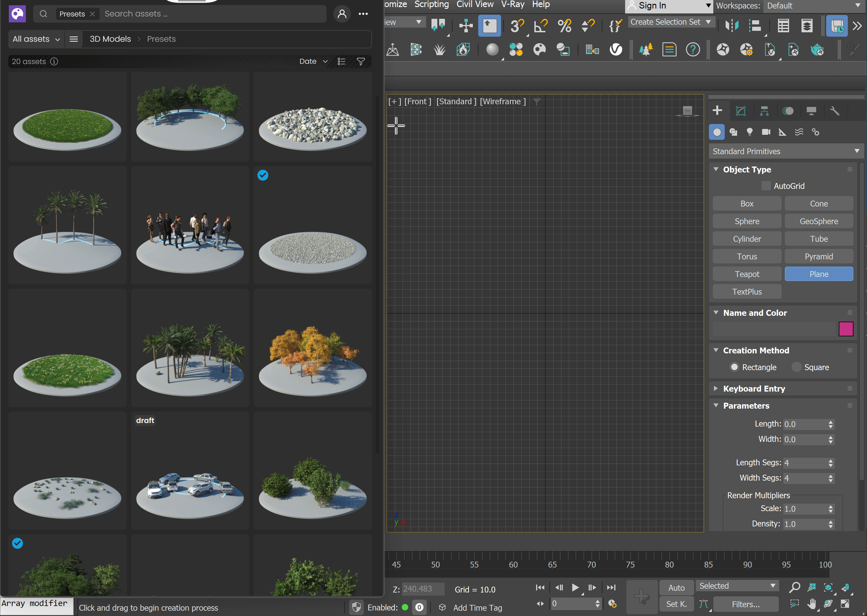The height and width of the screenshot is (616, 867).
Task: Collapse the Parameters rollout
Action: 716,405
